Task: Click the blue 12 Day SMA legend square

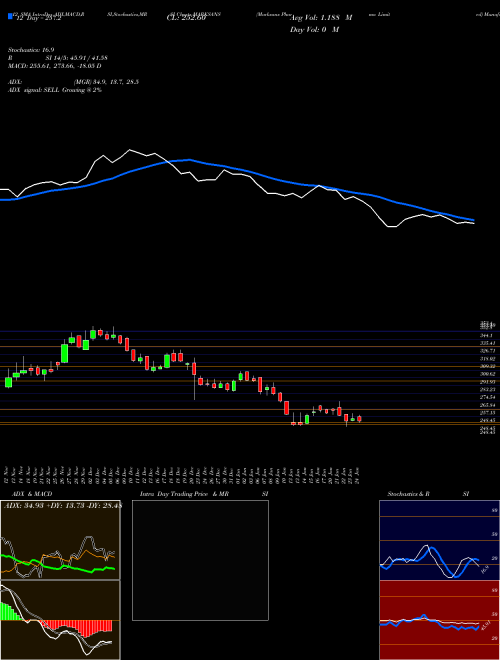Action: pyautogui.click(x=11, y=16)
